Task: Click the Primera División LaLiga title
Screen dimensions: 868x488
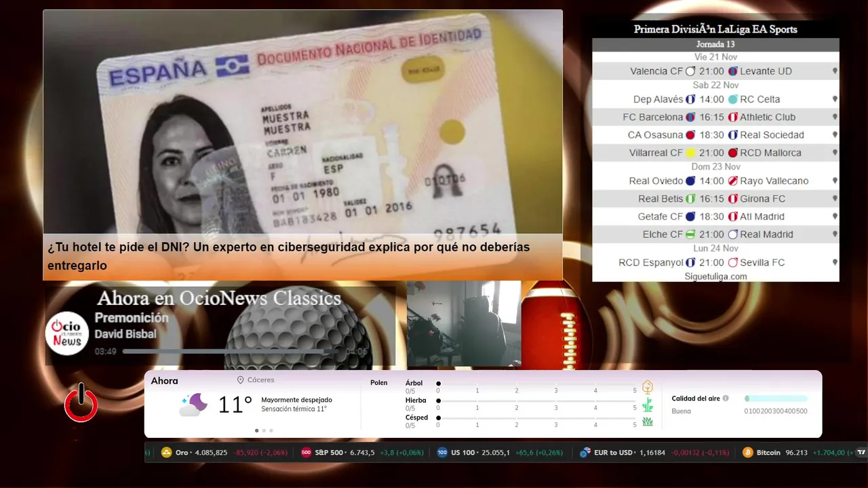Action: coord(715,29)
